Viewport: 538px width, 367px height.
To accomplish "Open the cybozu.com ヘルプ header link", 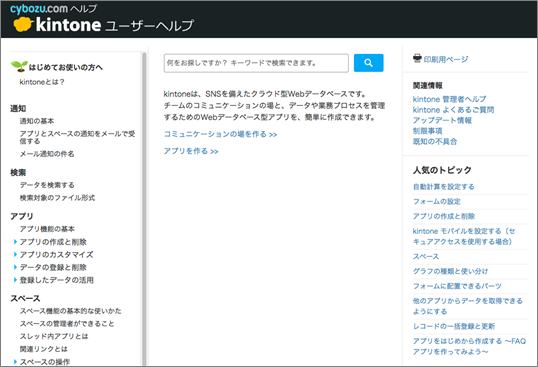I will (x=53, y=8).
